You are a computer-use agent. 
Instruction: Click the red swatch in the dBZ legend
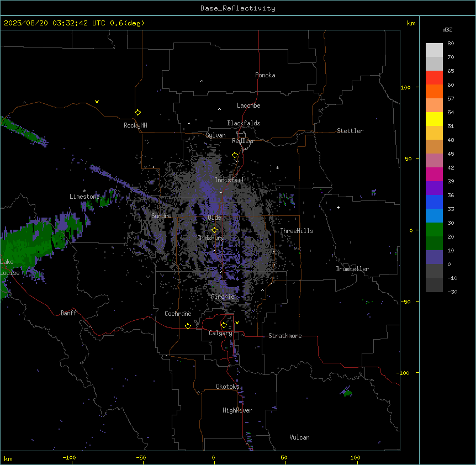434,78
